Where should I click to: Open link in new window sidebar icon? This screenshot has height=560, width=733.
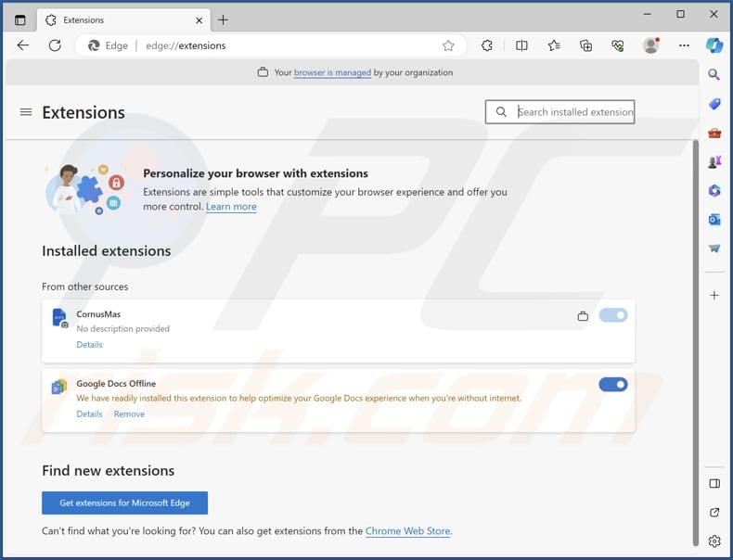tap(714, 513)
